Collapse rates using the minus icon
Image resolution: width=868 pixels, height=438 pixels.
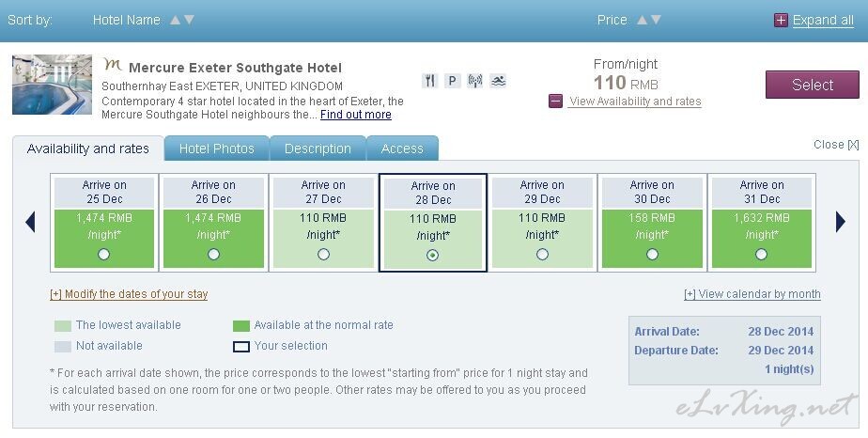tap(556, 101)
